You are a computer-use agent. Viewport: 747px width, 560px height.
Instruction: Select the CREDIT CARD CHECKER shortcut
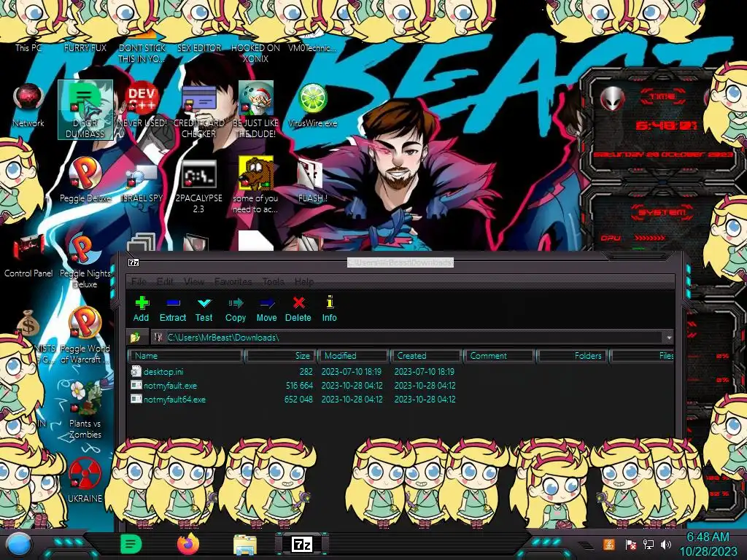pos(198,111)
